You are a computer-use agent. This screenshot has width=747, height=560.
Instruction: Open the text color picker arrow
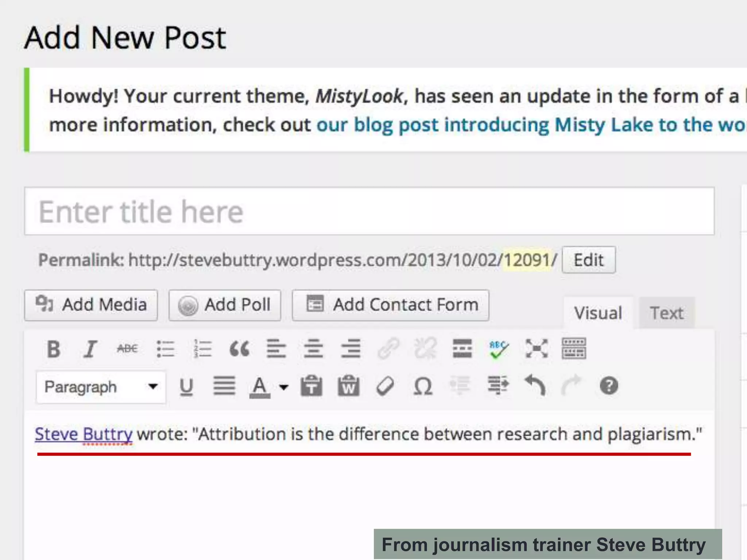coord(283,387)
